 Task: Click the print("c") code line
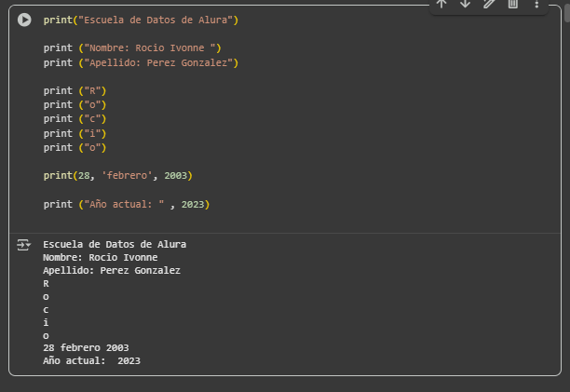[75, 118]
